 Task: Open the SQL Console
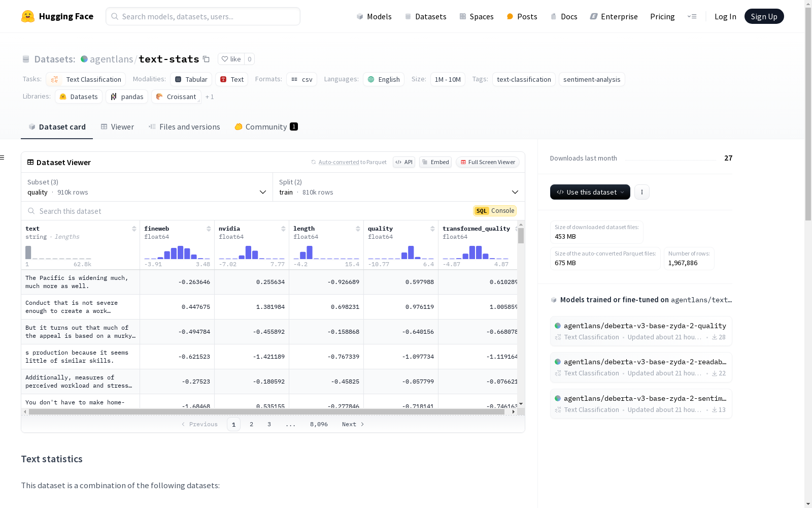[x=495, y=211]
